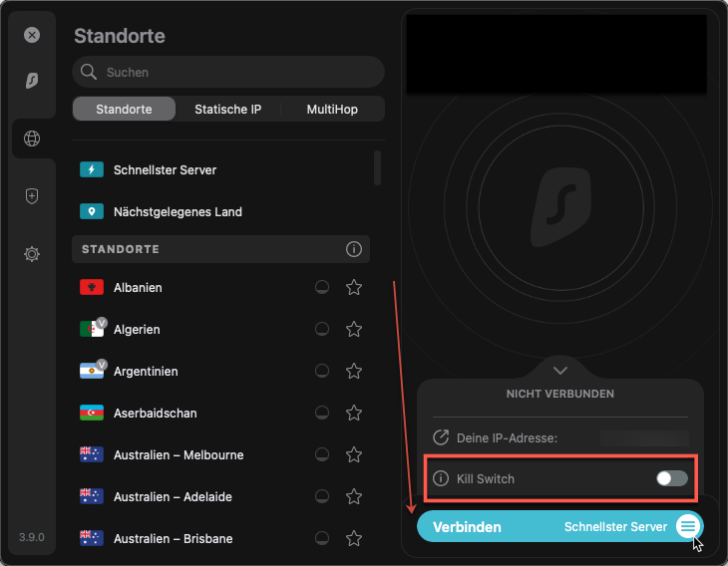Favorite Aserbaidschan with its star icon
The width and height of the screenshot is (728, 566).
coord(354,413)
